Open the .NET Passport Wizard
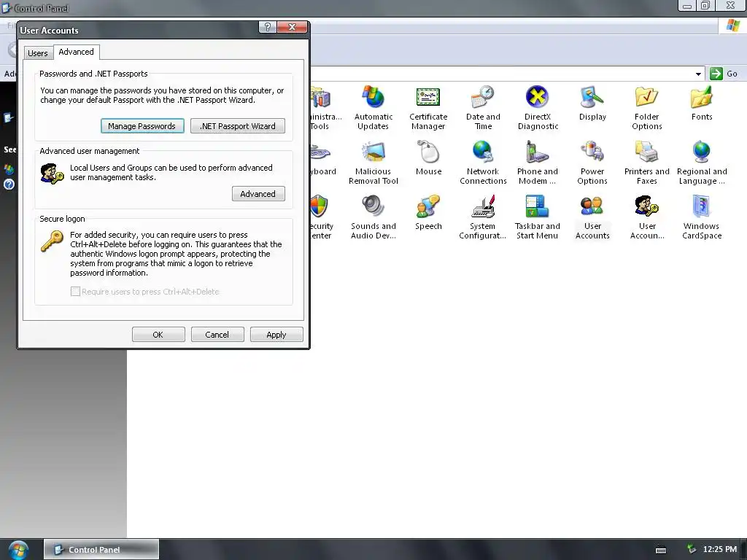 tap(238, 126)
